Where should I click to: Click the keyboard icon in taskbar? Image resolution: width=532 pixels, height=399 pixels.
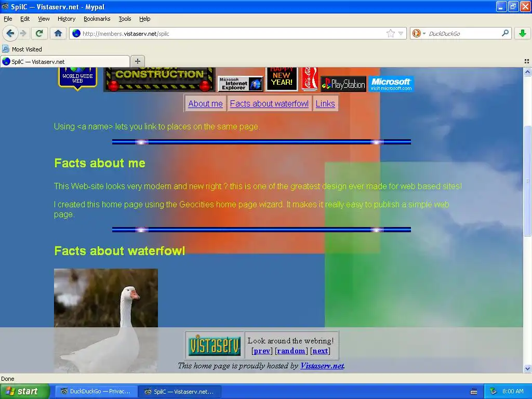coord(474,392)
